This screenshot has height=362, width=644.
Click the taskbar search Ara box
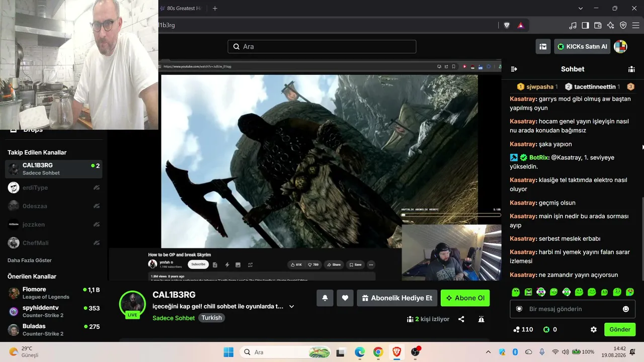point(285,352)
